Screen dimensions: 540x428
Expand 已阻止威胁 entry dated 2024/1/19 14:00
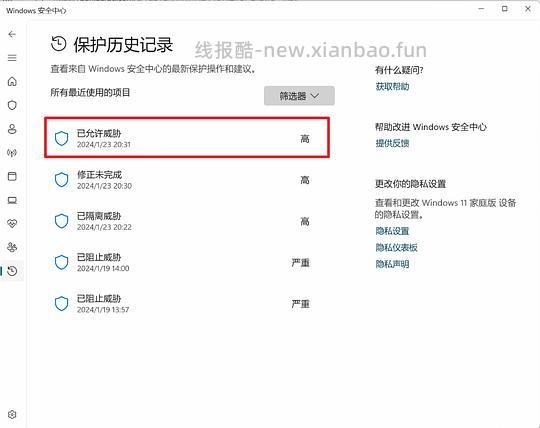(x=187, y=262)
